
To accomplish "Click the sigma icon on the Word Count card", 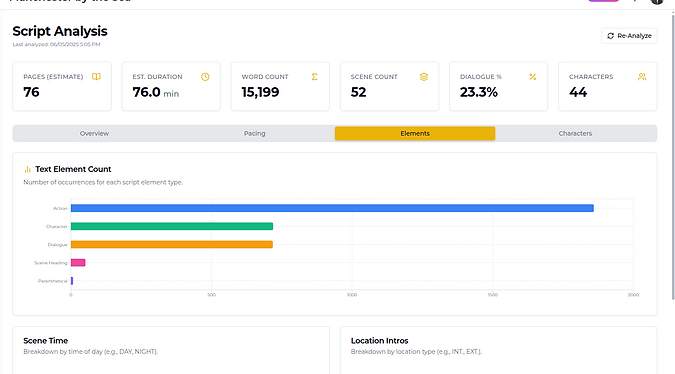I will 315,77.
